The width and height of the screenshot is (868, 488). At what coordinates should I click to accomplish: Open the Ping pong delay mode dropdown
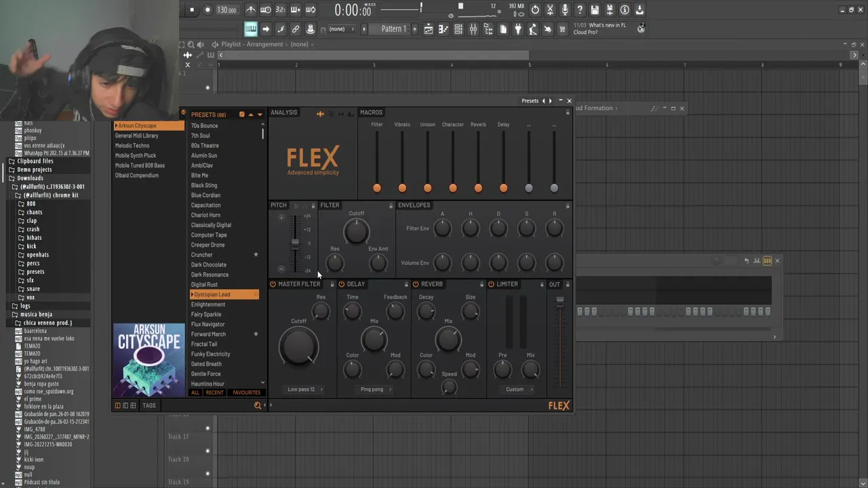pos(375,390)
